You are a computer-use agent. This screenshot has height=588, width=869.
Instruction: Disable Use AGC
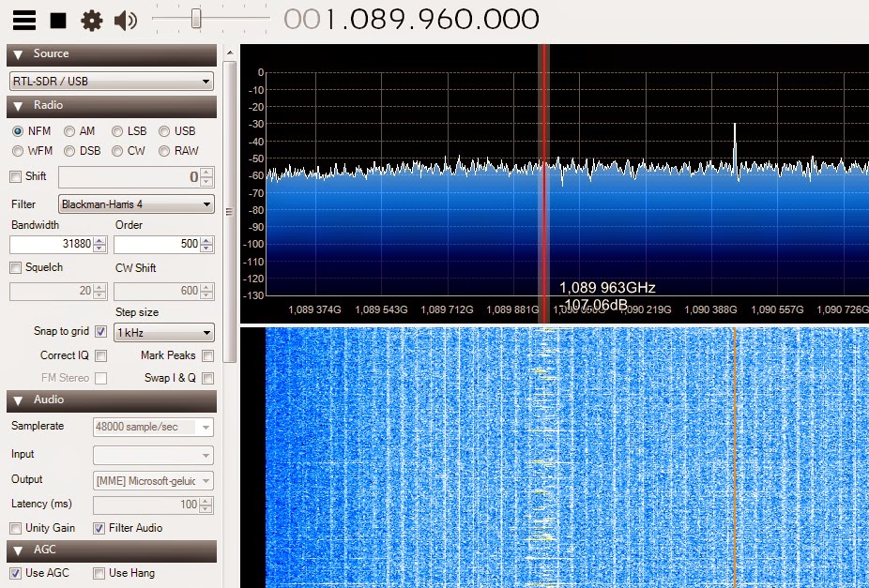(13, 573)
